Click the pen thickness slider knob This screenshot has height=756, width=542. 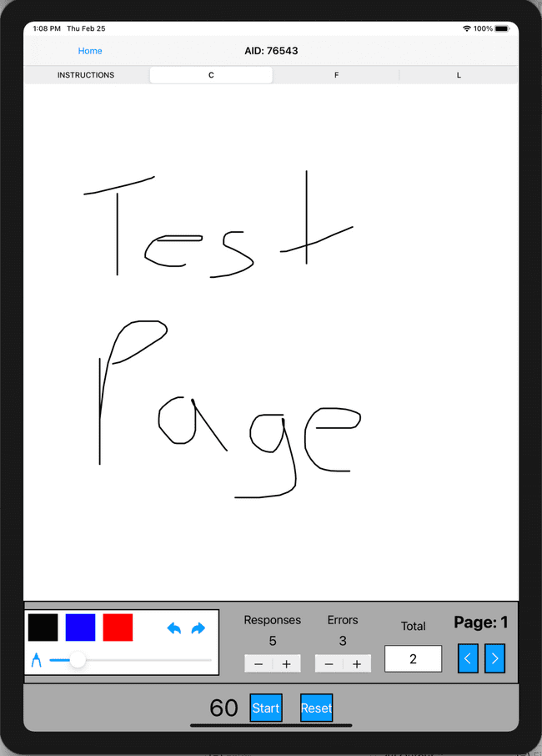point(78,660)
